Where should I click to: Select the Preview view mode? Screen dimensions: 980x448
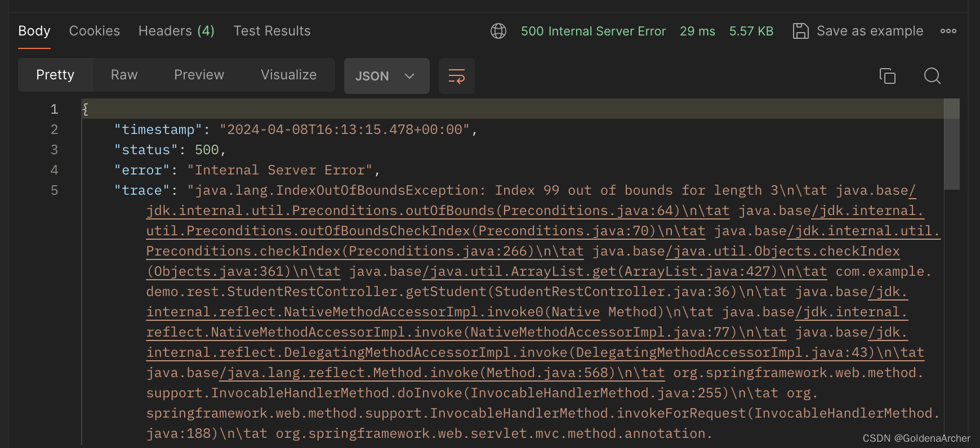coord(199,75)
